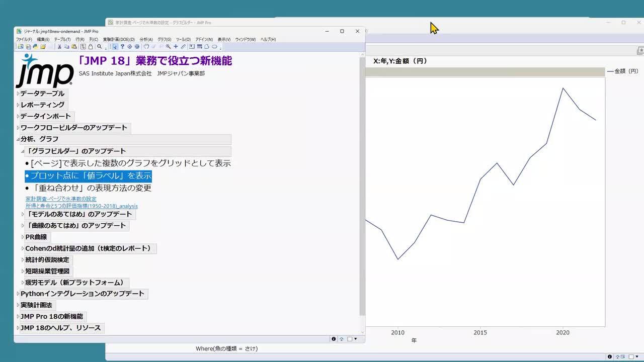Viewport: 644px width, 362px height.
Task: Open the ファイル(F) menu
Action: pyautogui.click(x=24, y=39)
